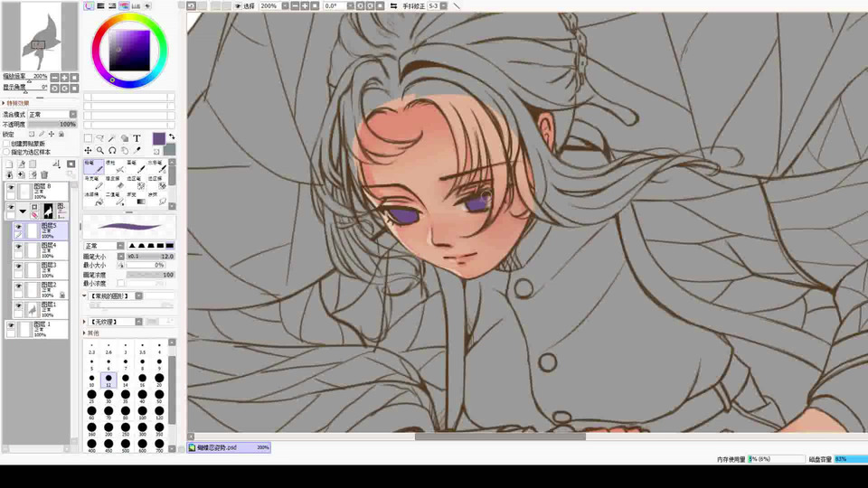Choose the selection pen (选区笔) preset
Viewport: 868px width, 488px height.
(x=136, y=183)
